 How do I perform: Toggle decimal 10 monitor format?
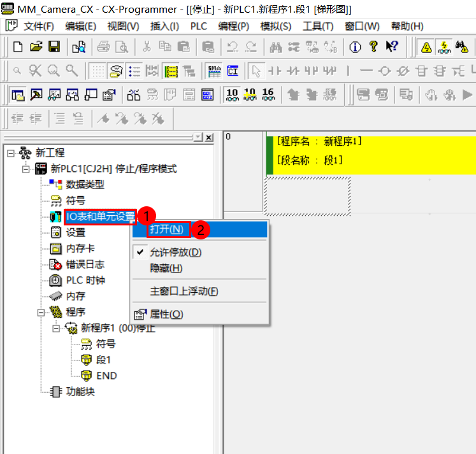(232, 95)
